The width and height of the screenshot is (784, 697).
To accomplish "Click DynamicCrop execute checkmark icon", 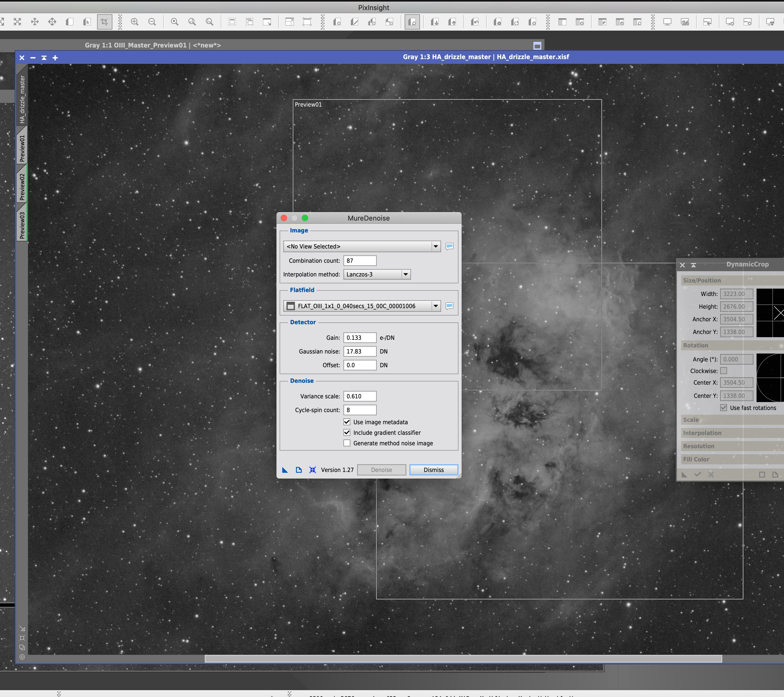I will [698, 475].
